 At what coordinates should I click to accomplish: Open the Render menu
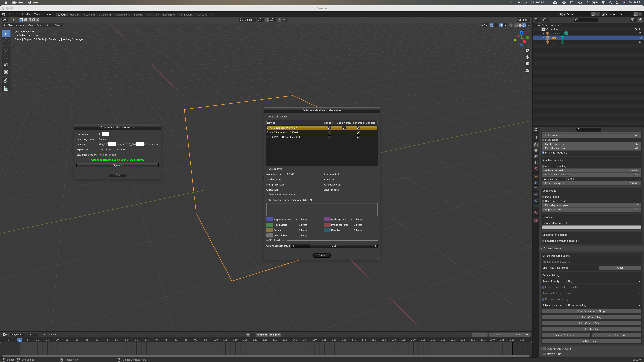(x=26, y=14)
